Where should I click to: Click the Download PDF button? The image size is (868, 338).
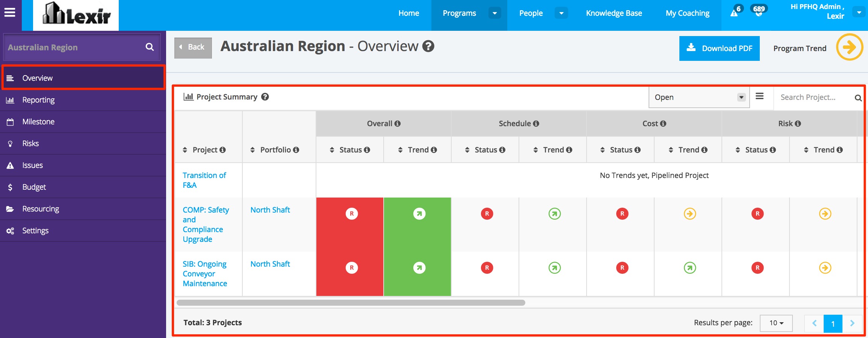pyautogui.click(x=720, y=48)
